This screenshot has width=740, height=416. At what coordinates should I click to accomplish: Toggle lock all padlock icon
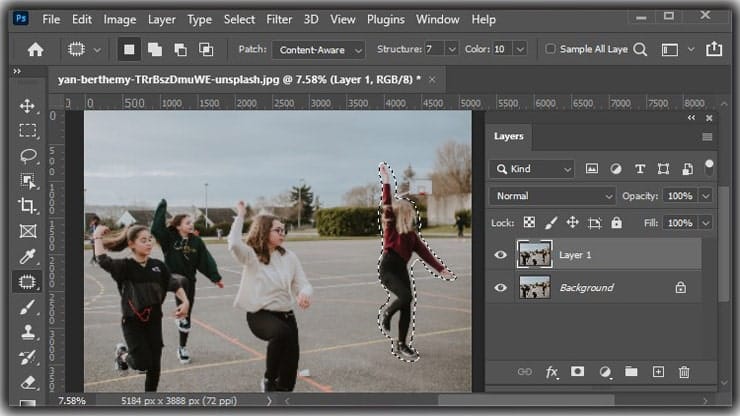tap(616, 222)
